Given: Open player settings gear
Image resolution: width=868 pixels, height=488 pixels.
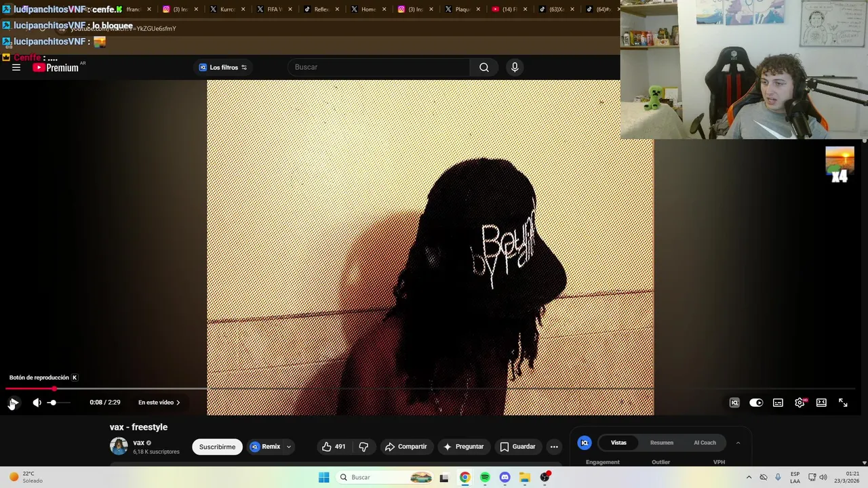Looking at the screenshot, I should [800, 403].
